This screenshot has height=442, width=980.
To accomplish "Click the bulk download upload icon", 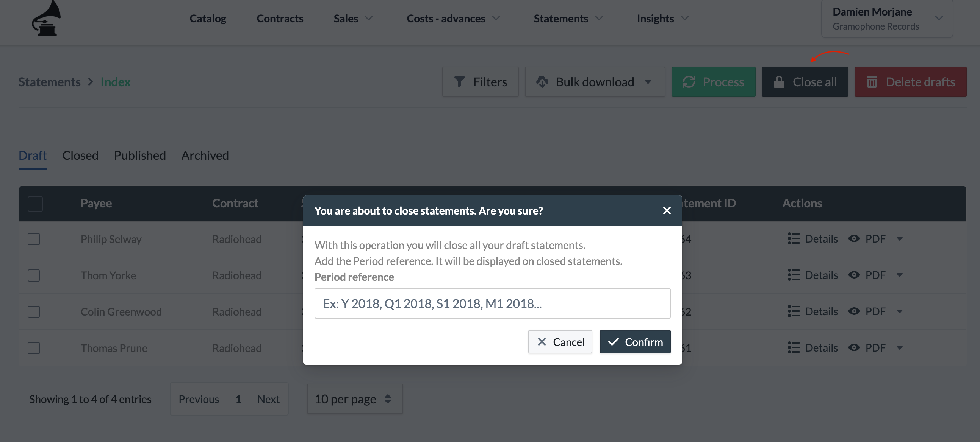I will click(541, 81).
